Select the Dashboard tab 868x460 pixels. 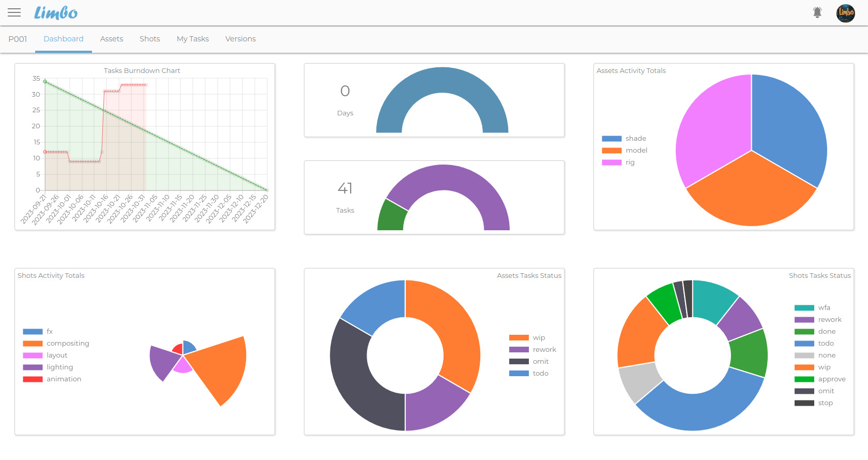[64, 39]
